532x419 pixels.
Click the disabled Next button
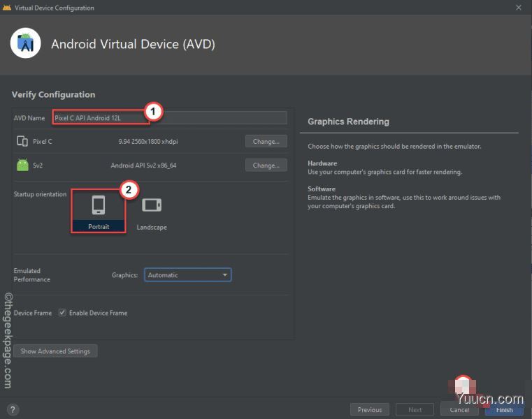pos(415,409)
